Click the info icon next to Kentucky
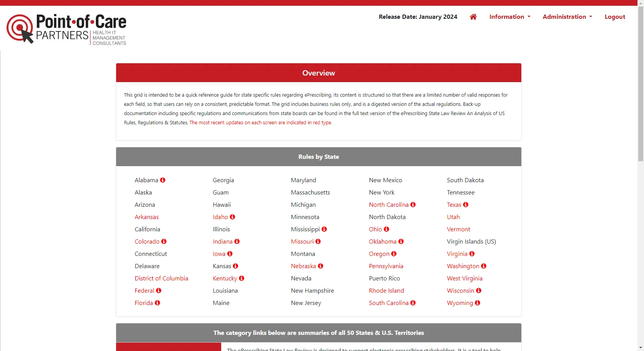 [x=242, y=278]
